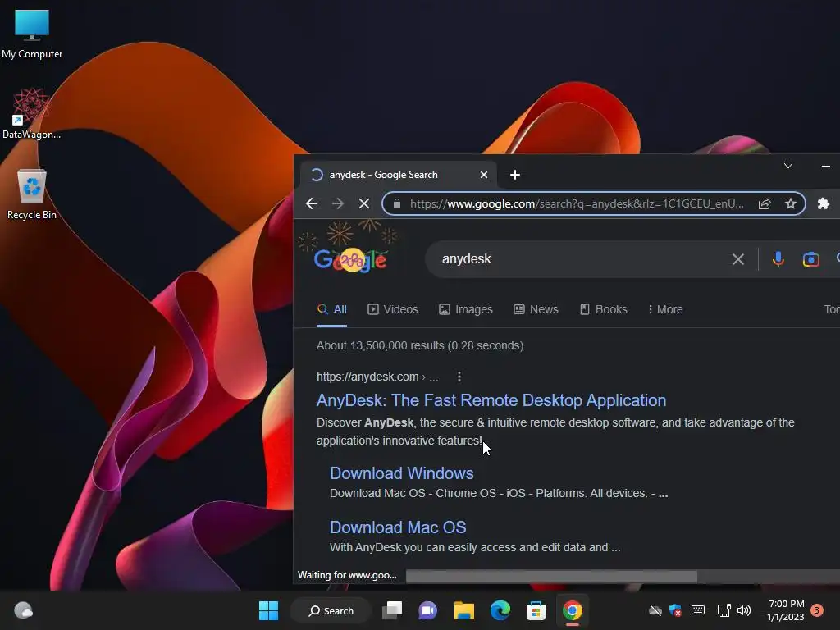
Task: Open OneDrive cloud tray icon
Action: click(655, 610)
